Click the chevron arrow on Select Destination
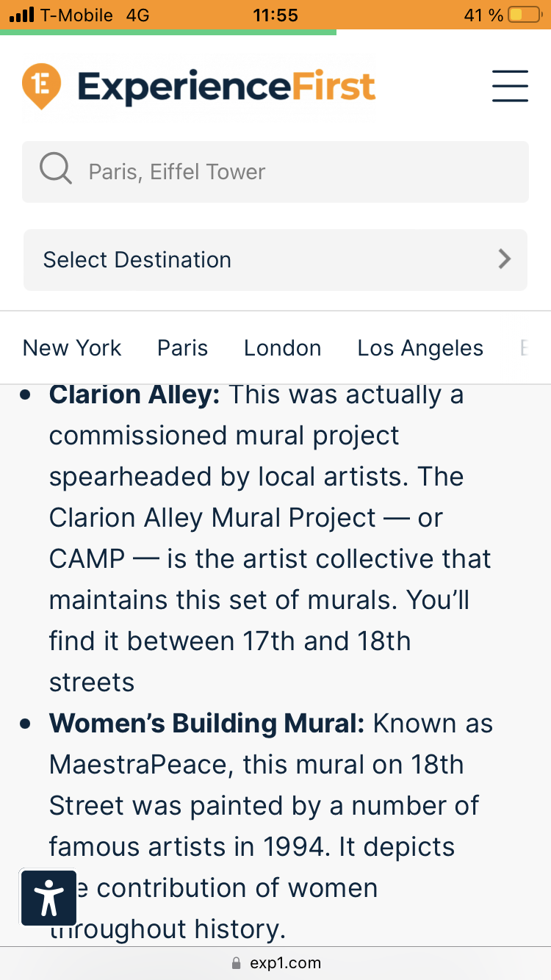This screenshot has height=980, width=551. (x=504, y=259)
